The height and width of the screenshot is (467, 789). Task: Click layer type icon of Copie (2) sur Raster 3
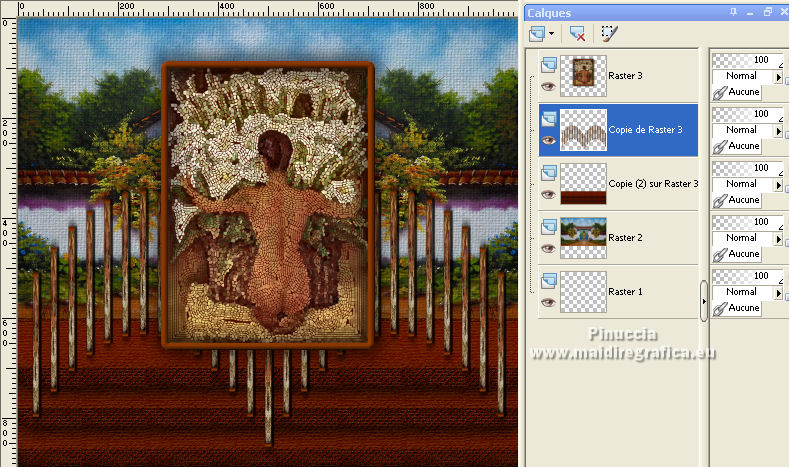pos(549,173)
